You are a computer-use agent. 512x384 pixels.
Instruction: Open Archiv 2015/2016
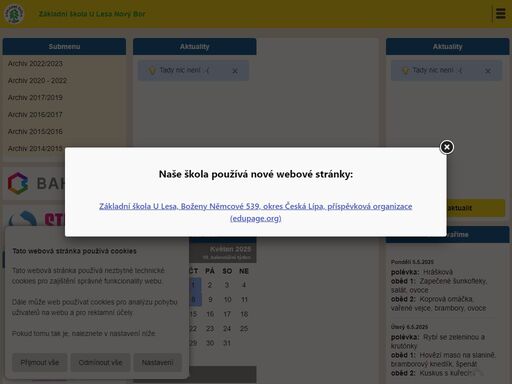[x=35, y=131]
